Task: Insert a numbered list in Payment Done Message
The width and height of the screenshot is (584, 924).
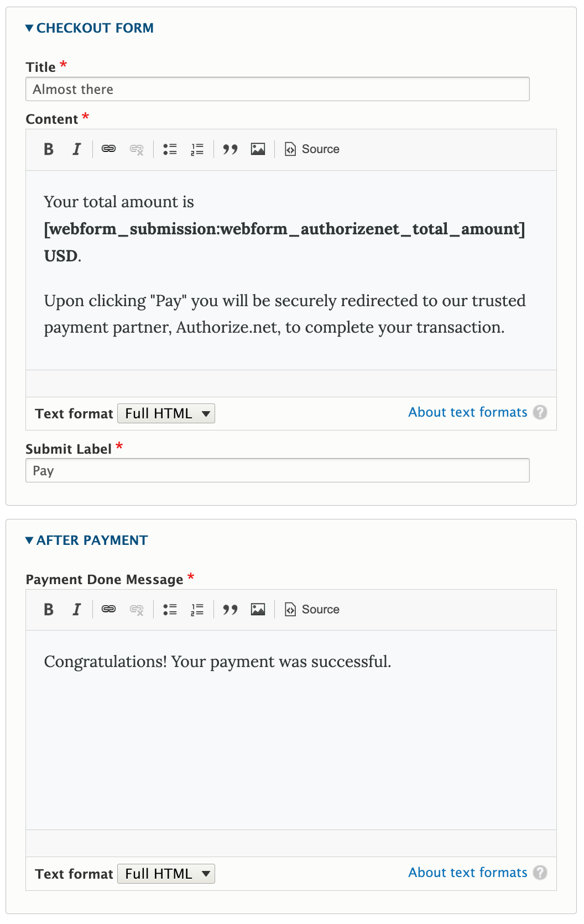Action: [197, 609]
